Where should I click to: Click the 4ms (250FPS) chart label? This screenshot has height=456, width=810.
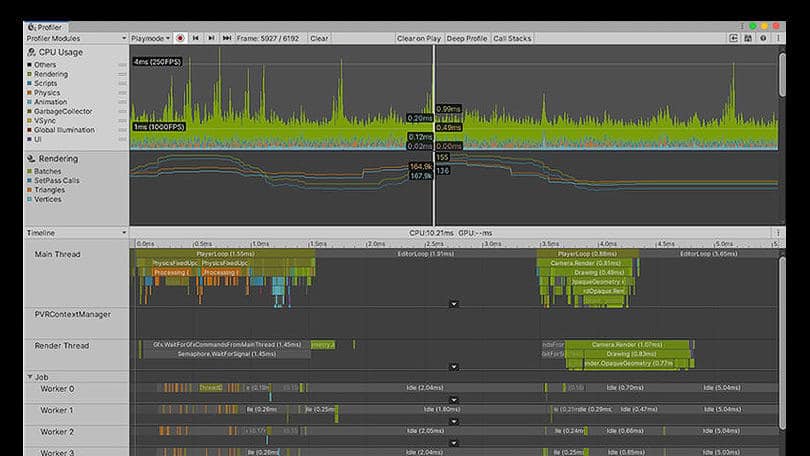[x=158, y=61]
